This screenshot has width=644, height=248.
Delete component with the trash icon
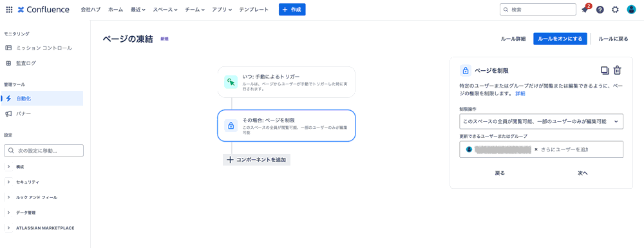point(617,70)
